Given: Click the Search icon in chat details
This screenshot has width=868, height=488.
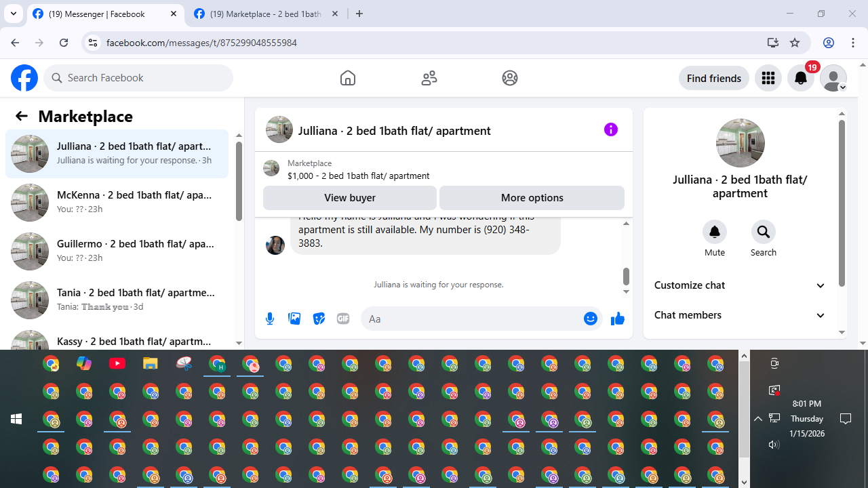Looking at the screenshot, I should [x=764, y=232].
